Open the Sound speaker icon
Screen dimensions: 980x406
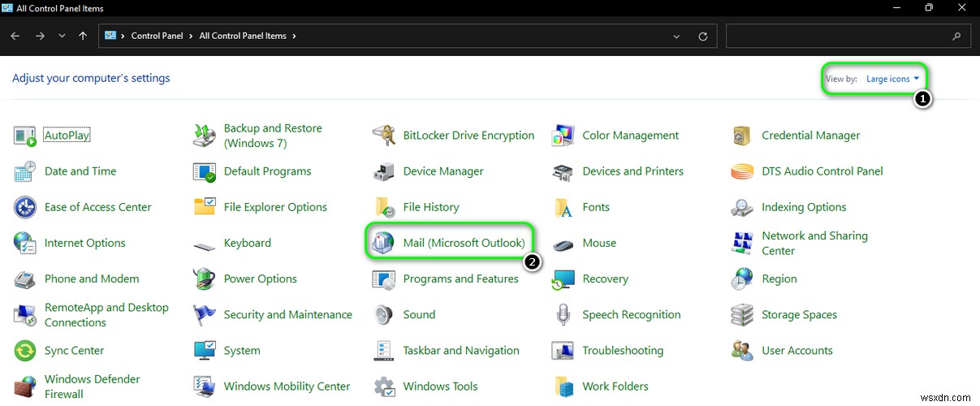384,314
